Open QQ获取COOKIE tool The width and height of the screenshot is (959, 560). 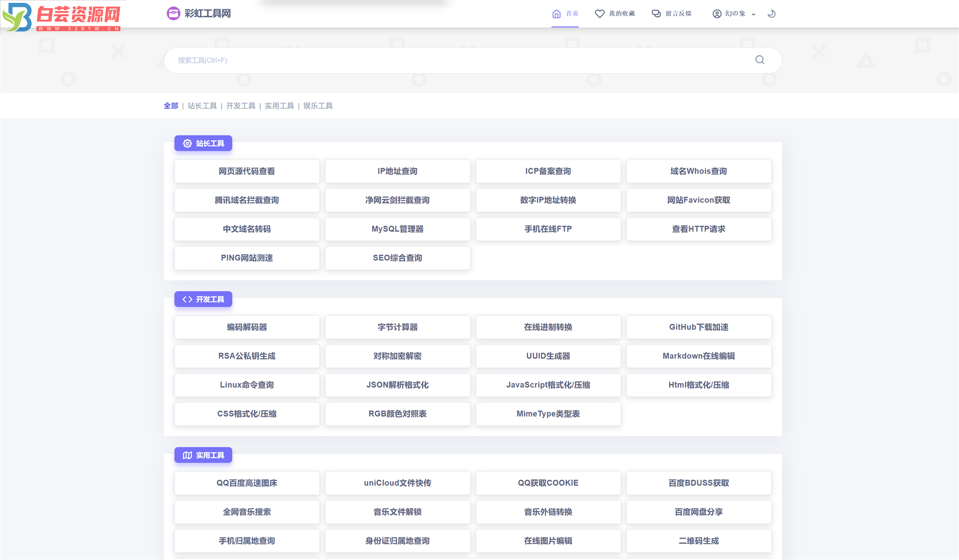point(548,483)
